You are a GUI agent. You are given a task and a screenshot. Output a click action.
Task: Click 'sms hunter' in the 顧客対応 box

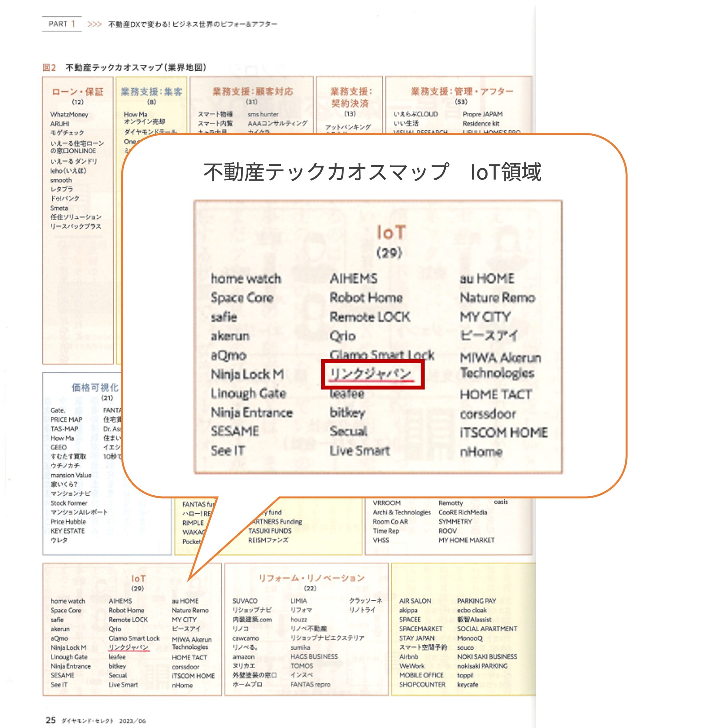[x=263, y=114]
